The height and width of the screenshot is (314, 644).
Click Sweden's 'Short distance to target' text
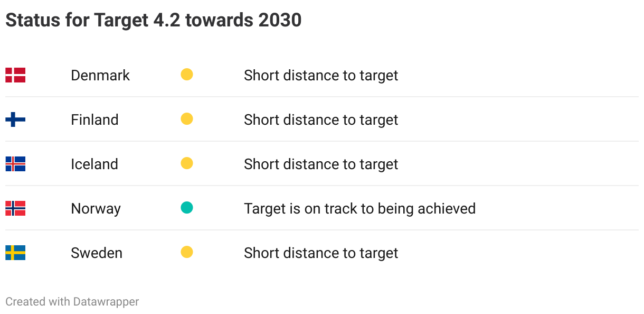pos(321,253)
